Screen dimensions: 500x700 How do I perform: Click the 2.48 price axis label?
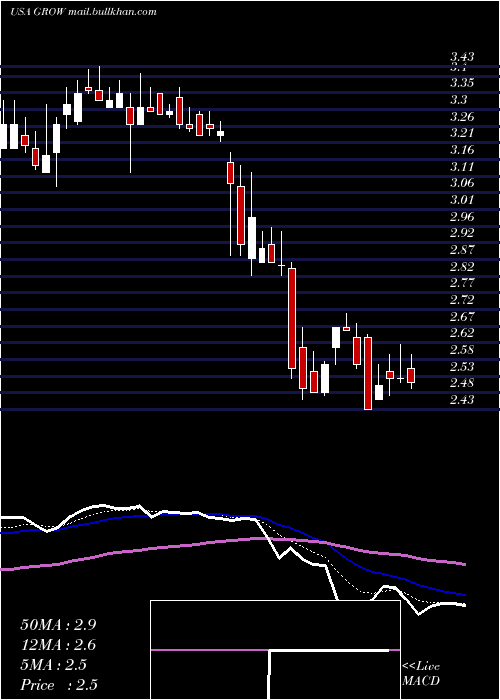(x=462, y=383)
